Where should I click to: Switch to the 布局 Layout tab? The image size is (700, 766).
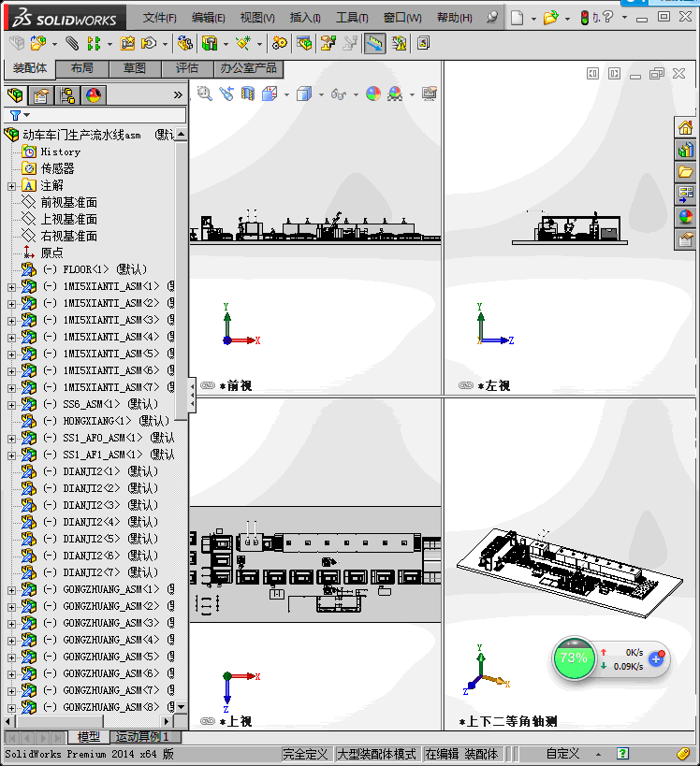coord(82,68)
